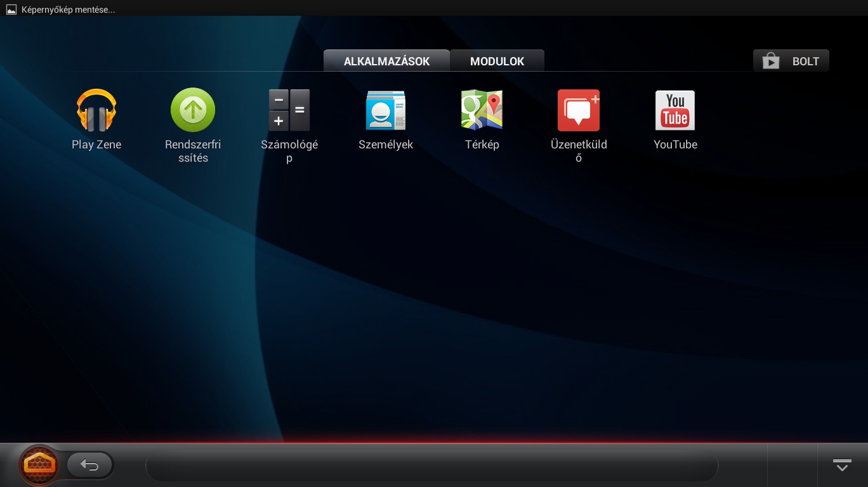Tap the back arrow button

click(89, 465)
